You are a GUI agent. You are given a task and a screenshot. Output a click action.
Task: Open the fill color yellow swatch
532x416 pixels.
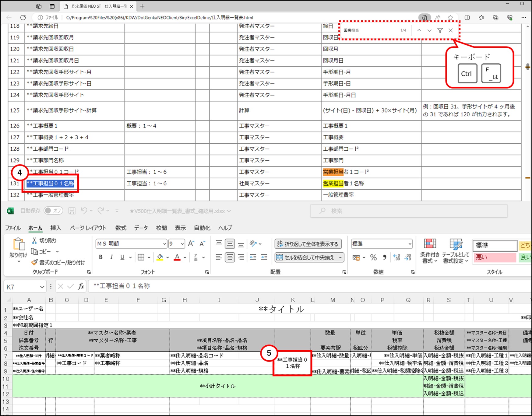(x=160, y=257)
